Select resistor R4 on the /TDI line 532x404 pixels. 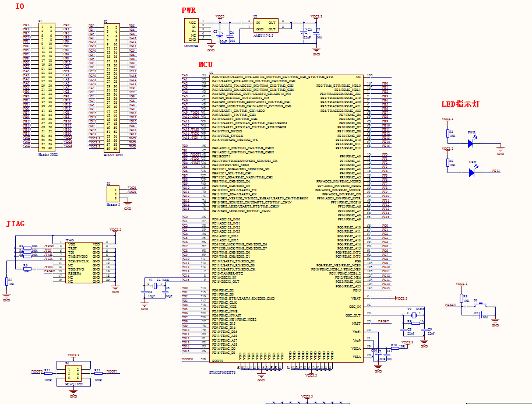[27, 252]
